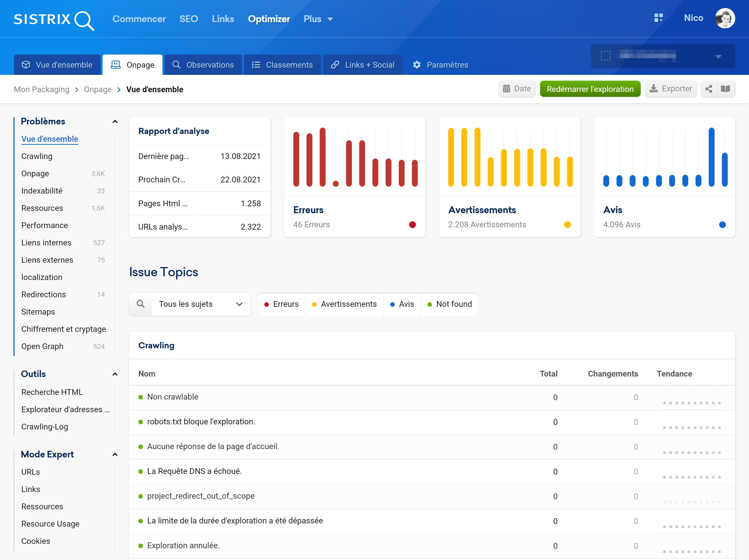Select the Onpage tab

pyautogui.click(x=133, y=65)
